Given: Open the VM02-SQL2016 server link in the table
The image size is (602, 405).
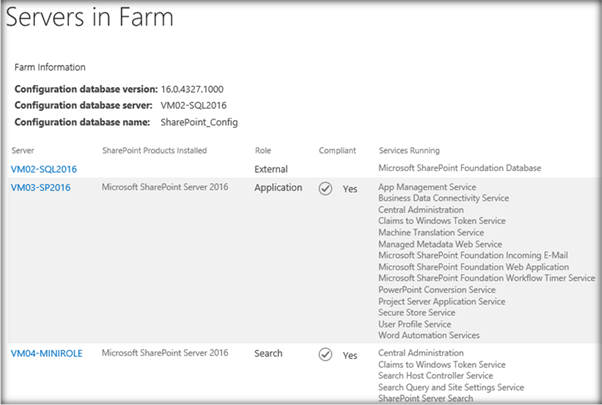Looking at the screenshot, I should (x=44, y=169).
